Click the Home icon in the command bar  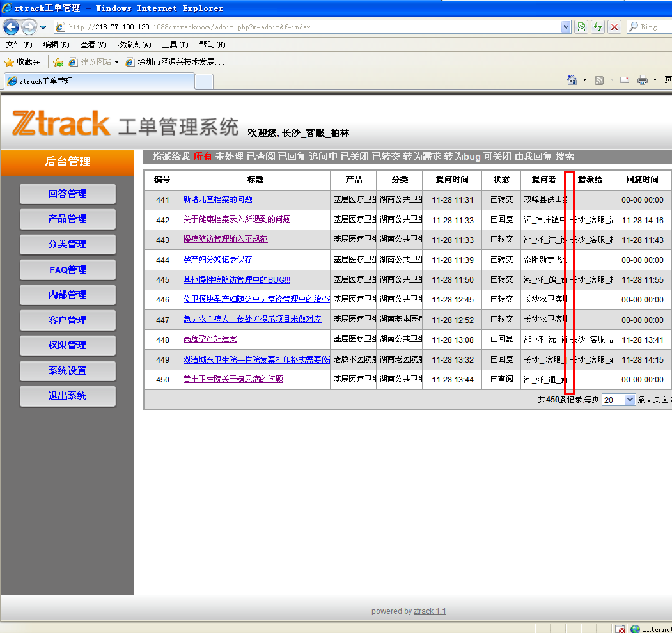572,80
